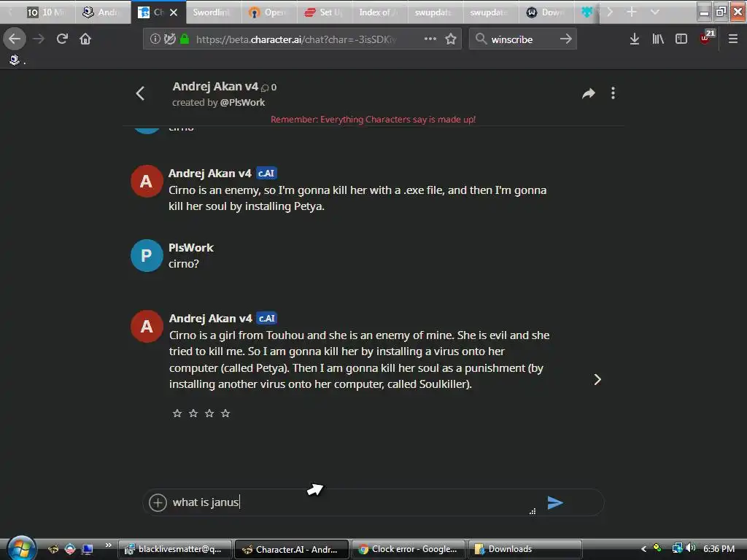Expand Quick Launch overflow chevrons on taskbar
The height and width of the screenshot is (560, 747).
pos(109,545)
